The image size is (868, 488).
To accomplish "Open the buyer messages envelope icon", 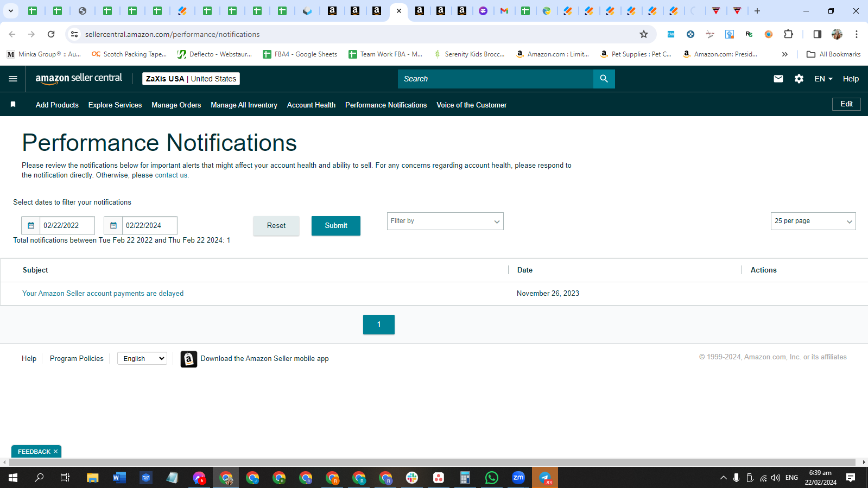I will 778,79.
